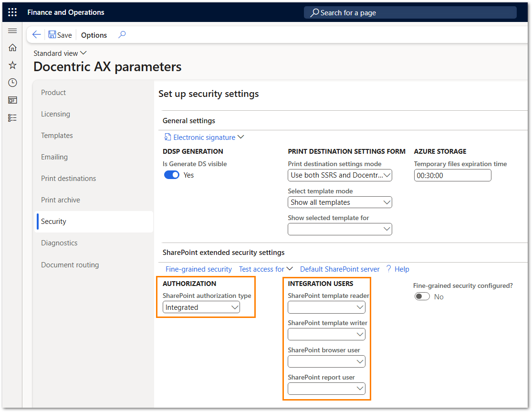The height and width of the screenshot is (412, 532).
Task: Open Print destination settings mode dropdown
Action: 340,175
